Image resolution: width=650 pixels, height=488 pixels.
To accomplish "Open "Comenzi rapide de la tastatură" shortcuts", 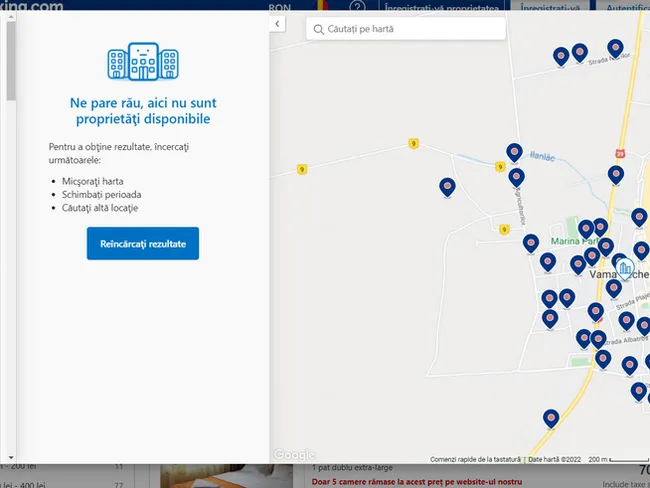I will 476,459.
